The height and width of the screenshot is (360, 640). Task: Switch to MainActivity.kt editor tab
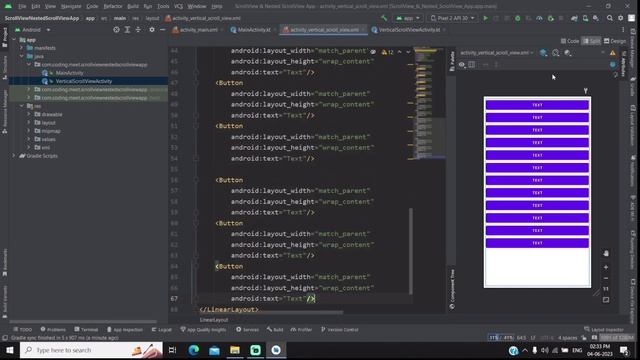coord(253,30)
